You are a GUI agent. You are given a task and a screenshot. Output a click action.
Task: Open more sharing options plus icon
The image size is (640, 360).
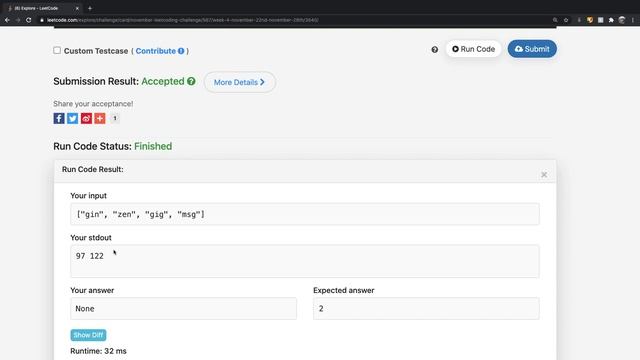[x=100, y=118]
